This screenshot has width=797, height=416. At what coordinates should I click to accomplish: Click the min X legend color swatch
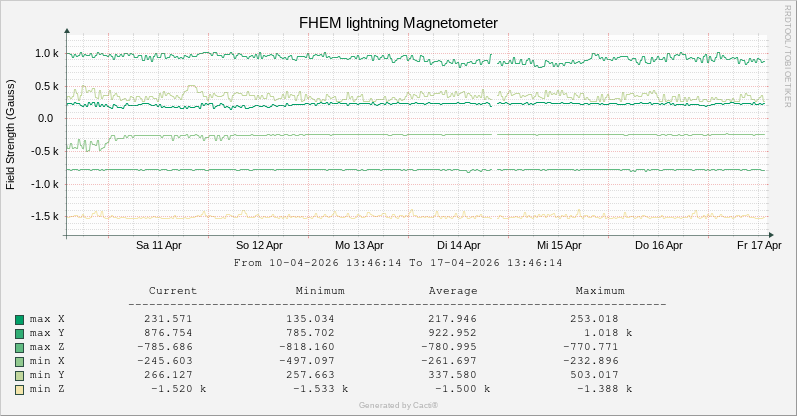click(19, 361)
